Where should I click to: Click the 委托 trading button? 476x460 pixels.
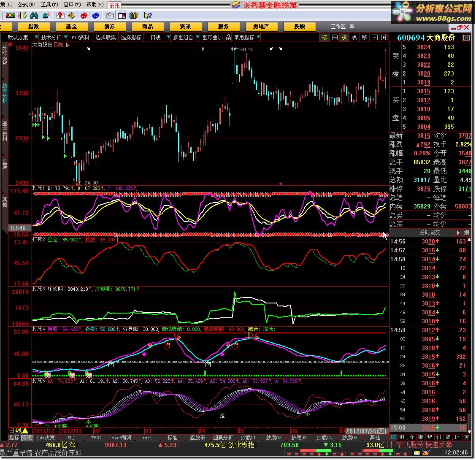pyautogui.click(x=115, y=5)
